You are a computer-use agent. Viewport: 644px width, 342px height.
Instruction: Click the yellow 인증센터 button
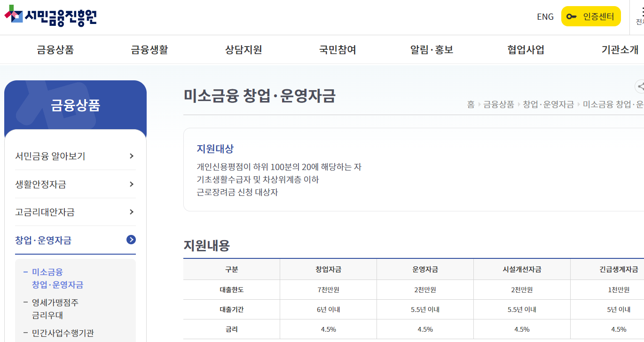591,16
